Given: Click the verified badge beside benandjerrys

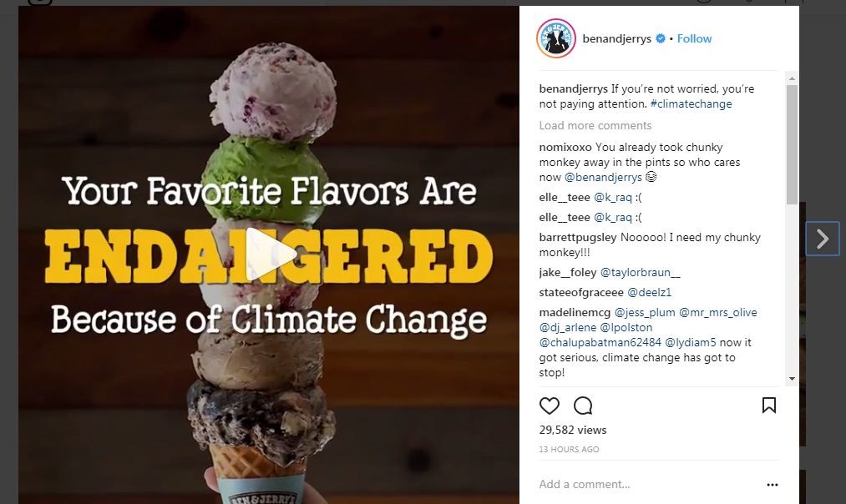Looking at the screenshot, I should coord(660,38).
